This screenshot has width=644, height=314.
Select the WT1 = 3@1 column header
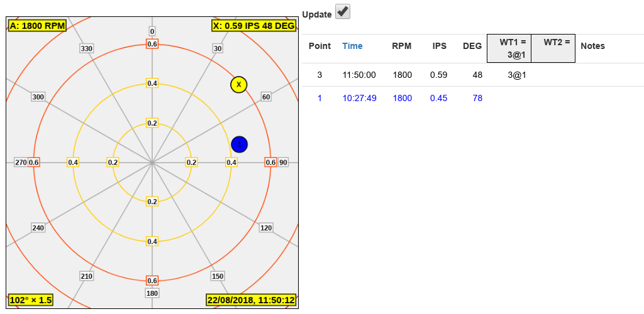[509, 49]
